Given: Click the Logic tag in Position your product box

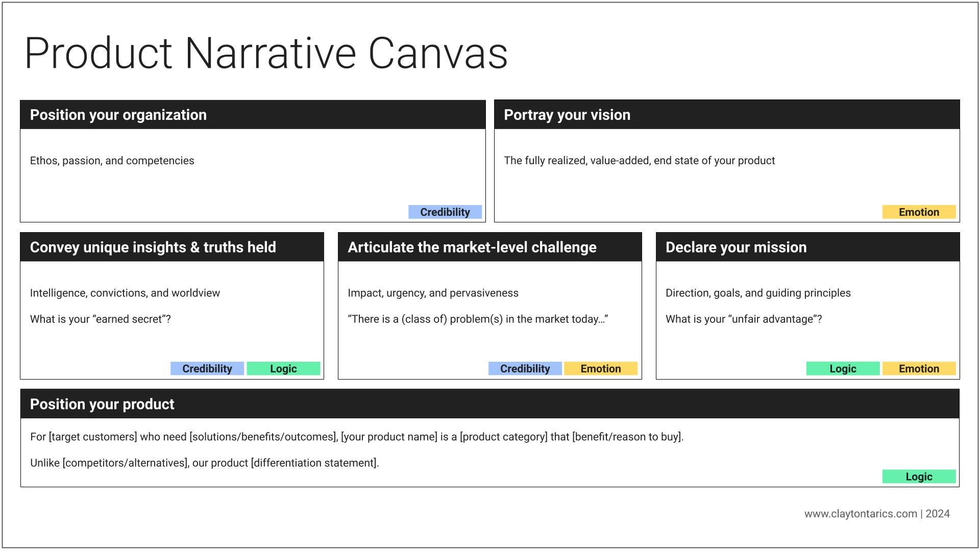Looking at the screenshot, I should [x=919, y=477].
